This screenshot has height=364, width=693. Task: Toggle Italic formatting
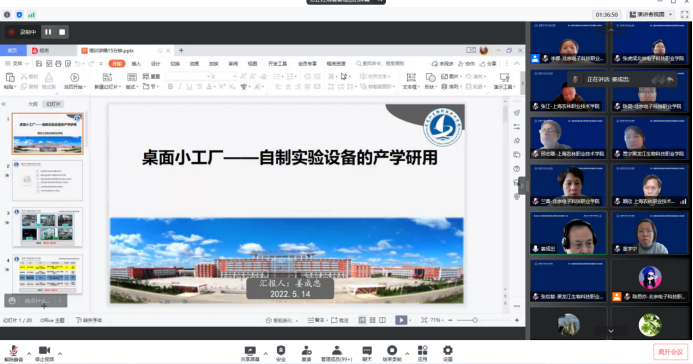pyautogui.click(x=180, y=87)
